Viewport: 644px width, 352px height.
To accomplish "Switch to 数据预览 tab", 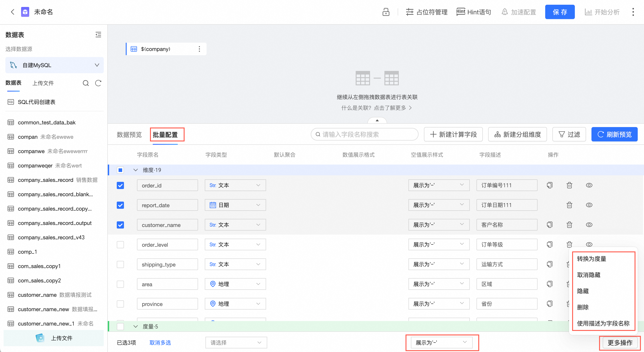I will coord(129,134).
